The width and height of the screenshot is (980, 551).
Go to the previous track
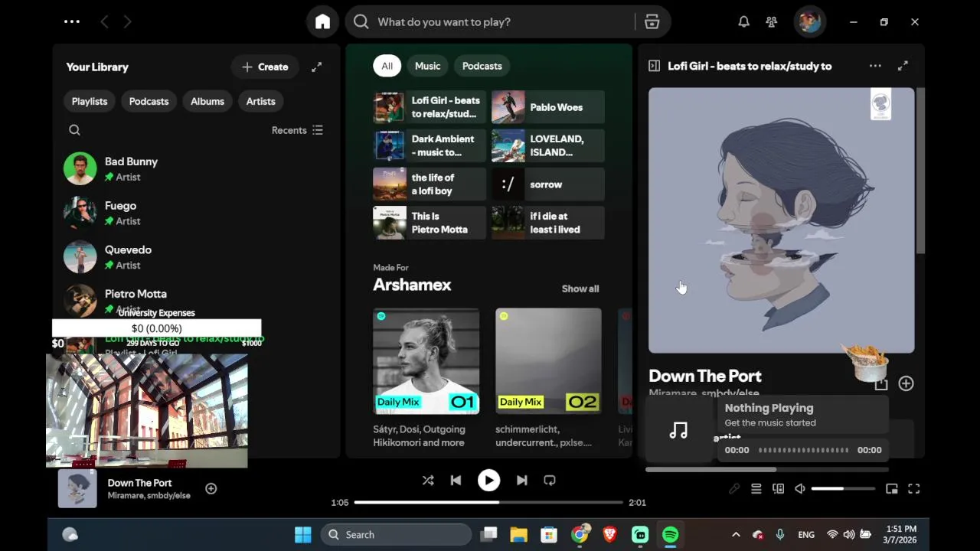point(456,481)
